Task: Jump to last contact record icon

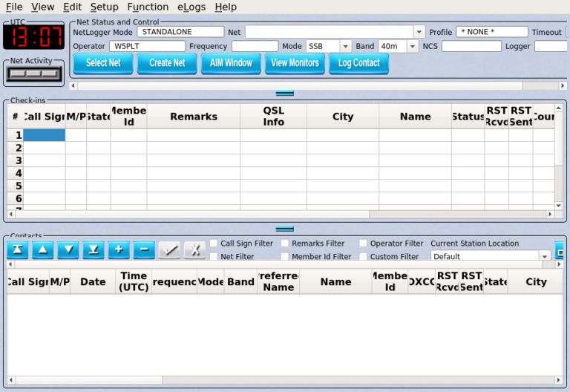Action: pos(94,249)
